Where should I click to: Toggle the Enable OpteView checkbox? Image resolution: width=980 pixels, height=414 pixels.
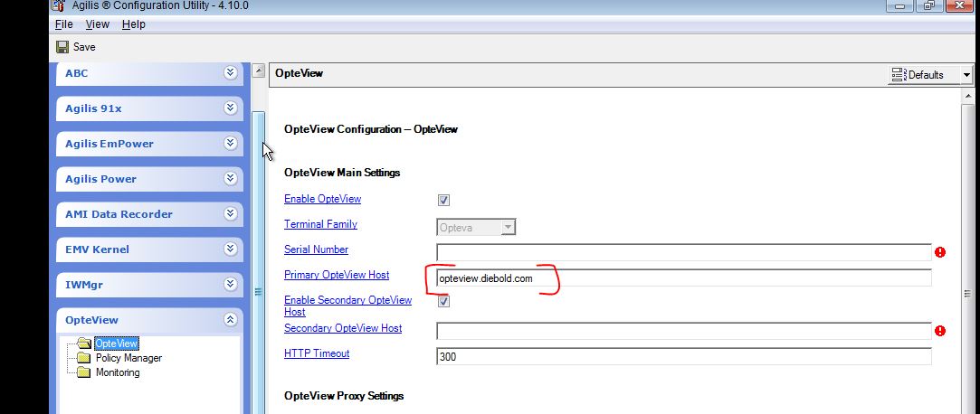[443, 201]
